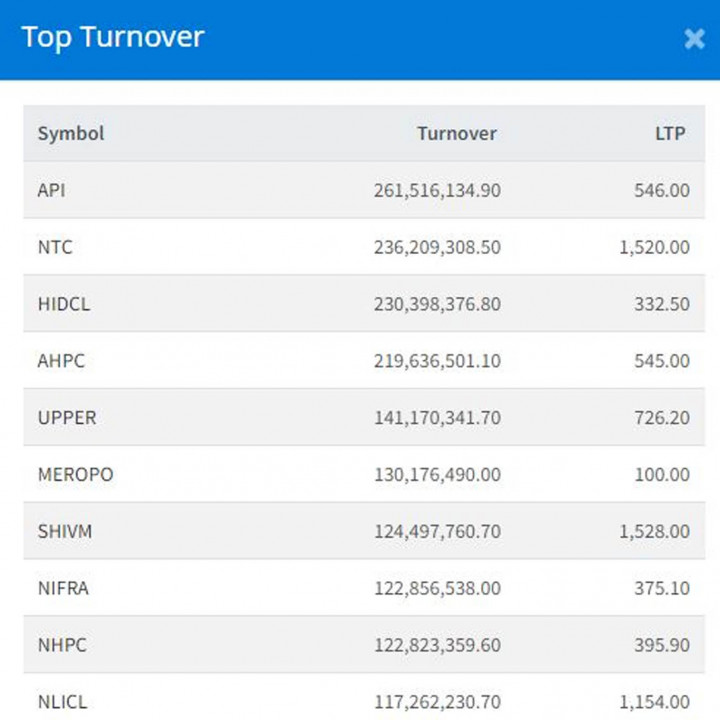Click NTC's LTP value 1,520.00
The image size is (720, 720).
click(x=654, y=247)
